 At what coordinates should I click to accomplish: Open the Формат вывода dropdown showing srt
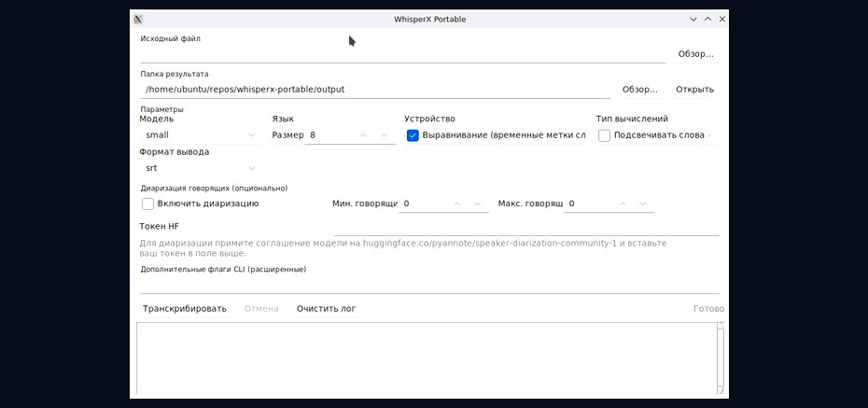201,168
